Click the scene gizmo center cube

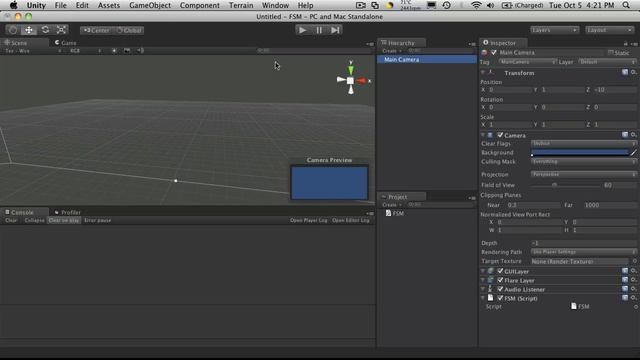click(350, 81)
